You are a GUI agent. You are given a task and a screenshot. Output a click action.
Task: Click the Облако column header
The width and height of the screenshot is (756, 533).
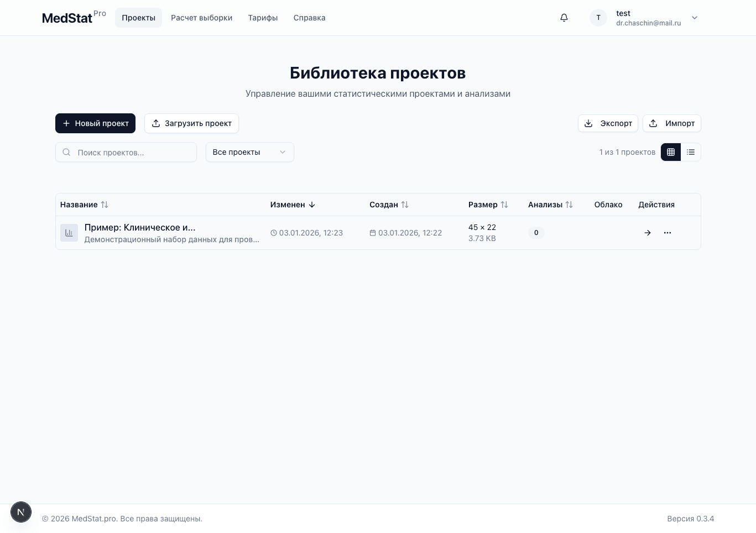[x=608, y=205]
